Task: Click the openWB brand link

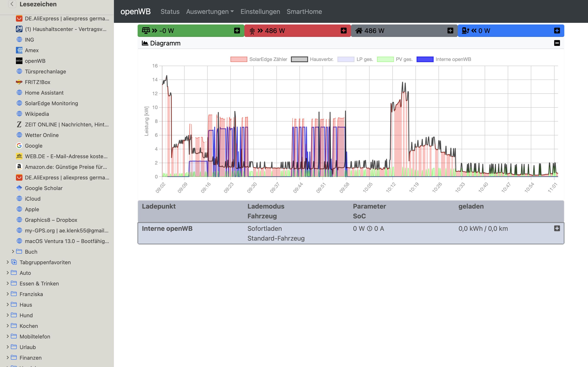Action: coord(135,12)
